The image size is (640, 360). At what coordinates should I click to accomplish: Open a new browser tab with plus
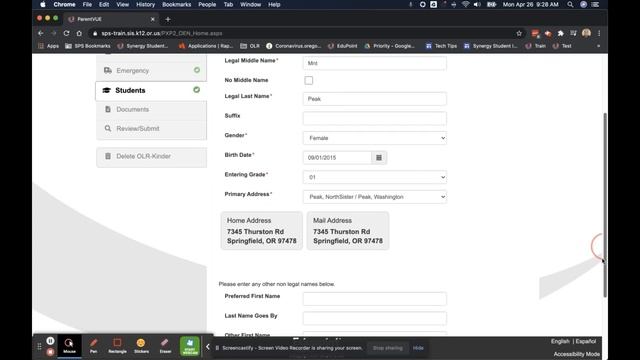tap(168, 19)
